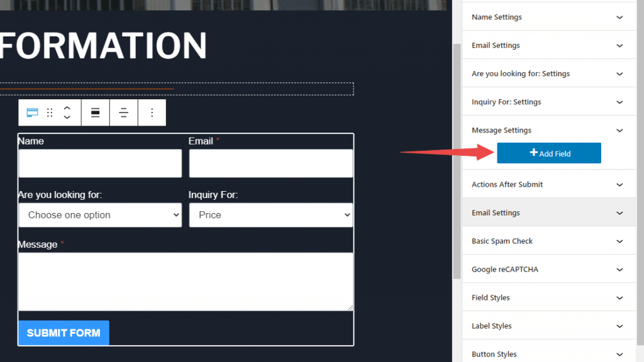The height and width of the screenshot is (362, 644).
Task: Expand Inquiry For: Settings panel
Action: tap(548, 102)
